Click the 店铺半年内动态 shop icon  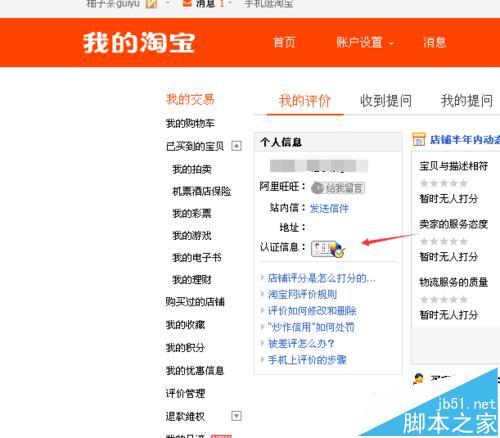tap(419, 139)
